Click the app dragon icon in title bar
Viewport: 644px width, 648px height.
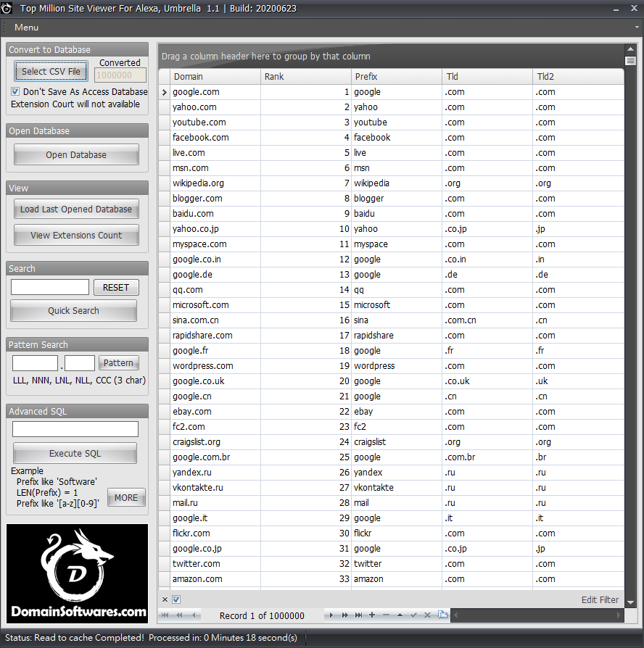pyautogui.click(x=7, y=8)
